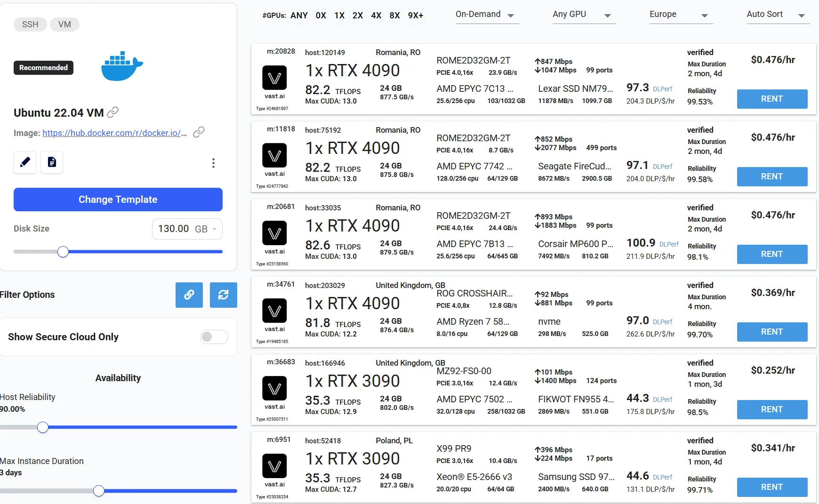This screenshot has width=819, height=504.
Task: Click the Recommended badge
Action: click(x=43, y=68)
